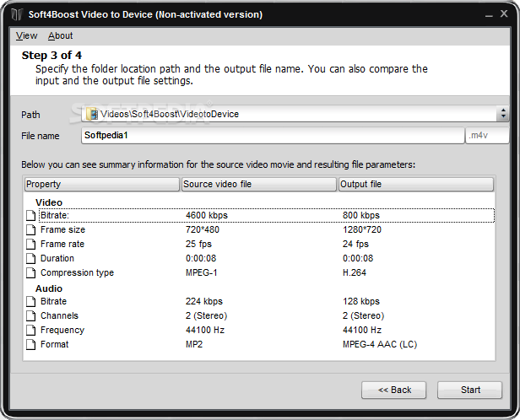Click the Source video file column header
Screen dimensions: 520x420
(x=259, y=184)
